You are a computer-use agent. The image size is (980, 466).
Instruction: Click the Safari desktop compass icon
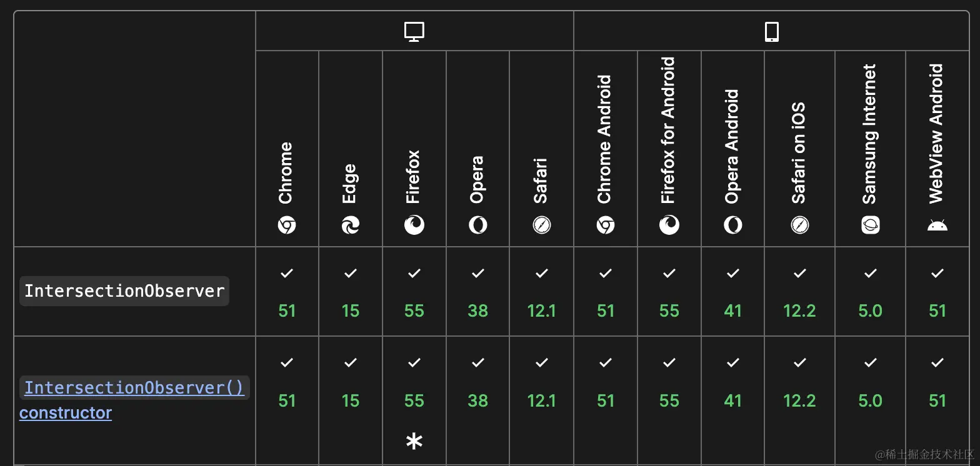click(541, 225)
